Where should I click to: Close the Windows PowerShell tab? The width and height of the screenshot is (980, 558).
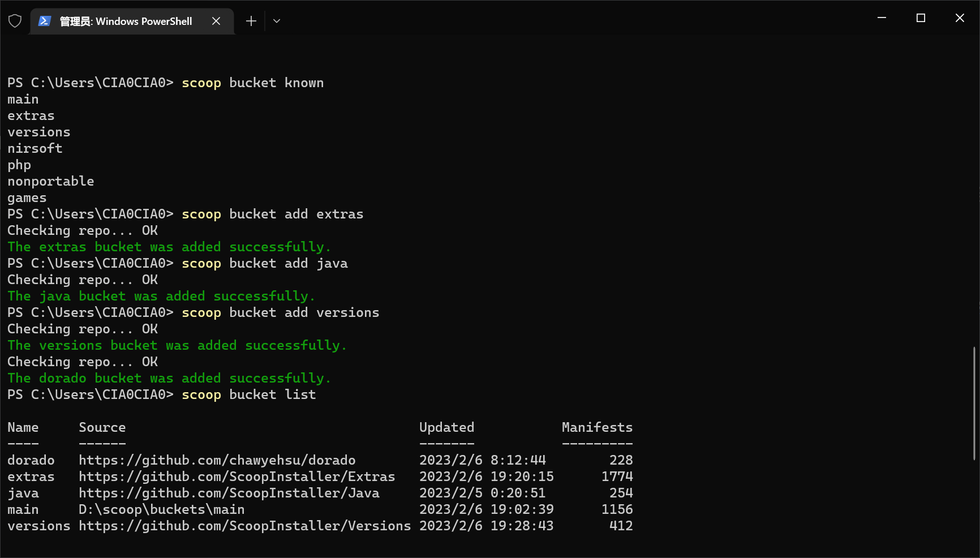click(216, 22)
